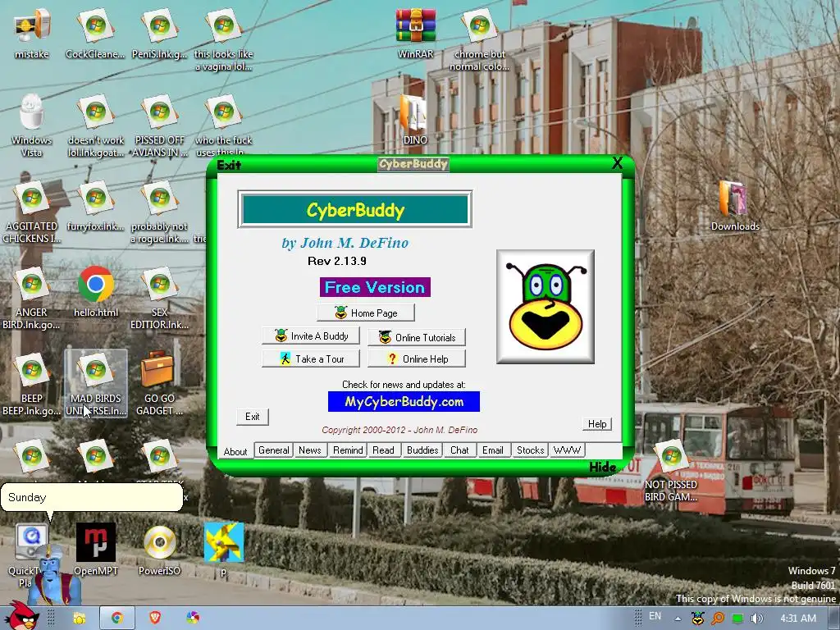Select the 'p' pinwheel desktop icon
The height and width of the screenshot is (630, 840).
coord(223,549)
